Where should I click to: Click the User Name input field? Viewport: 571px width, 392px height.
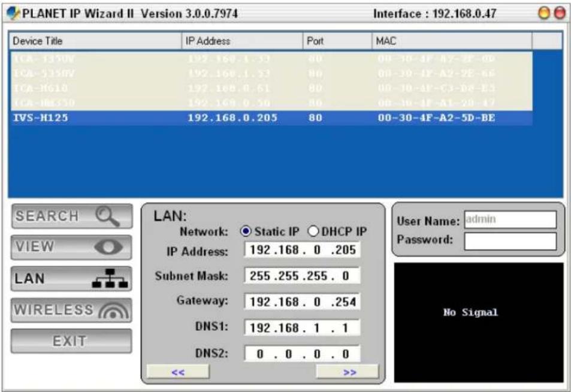(510, 220)
